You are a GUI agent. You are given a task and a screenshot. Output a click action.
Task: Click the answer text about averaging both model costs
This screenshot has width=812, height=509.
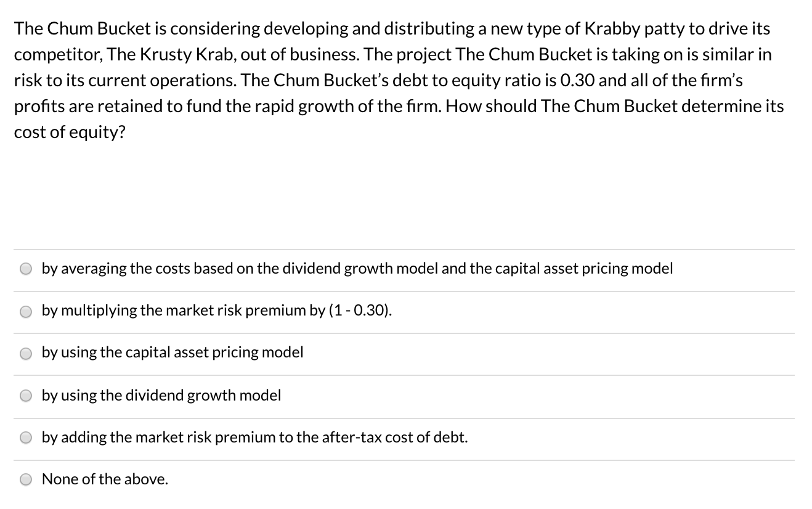coord(357,268)
